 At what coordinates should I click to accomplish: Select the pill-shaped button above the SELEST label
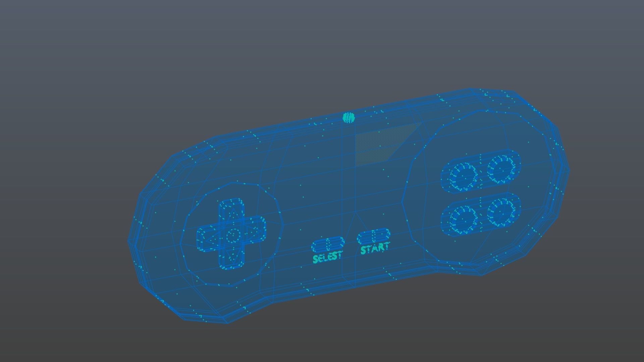(328, 244)
